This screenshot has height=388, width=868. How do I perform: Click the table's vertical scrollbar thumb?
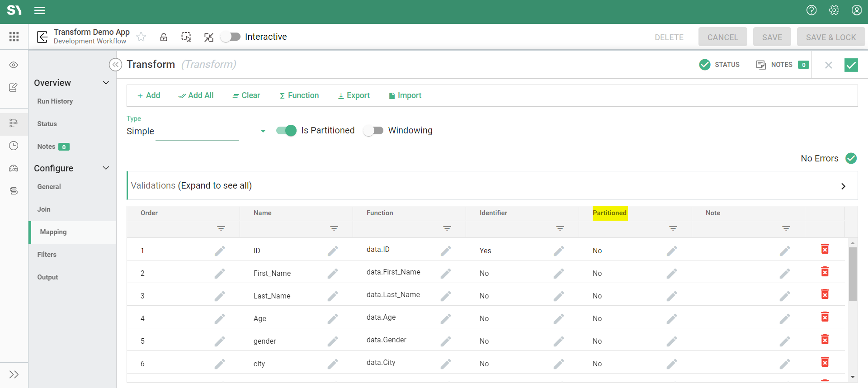pyautogui.click(x=853, y=274)
